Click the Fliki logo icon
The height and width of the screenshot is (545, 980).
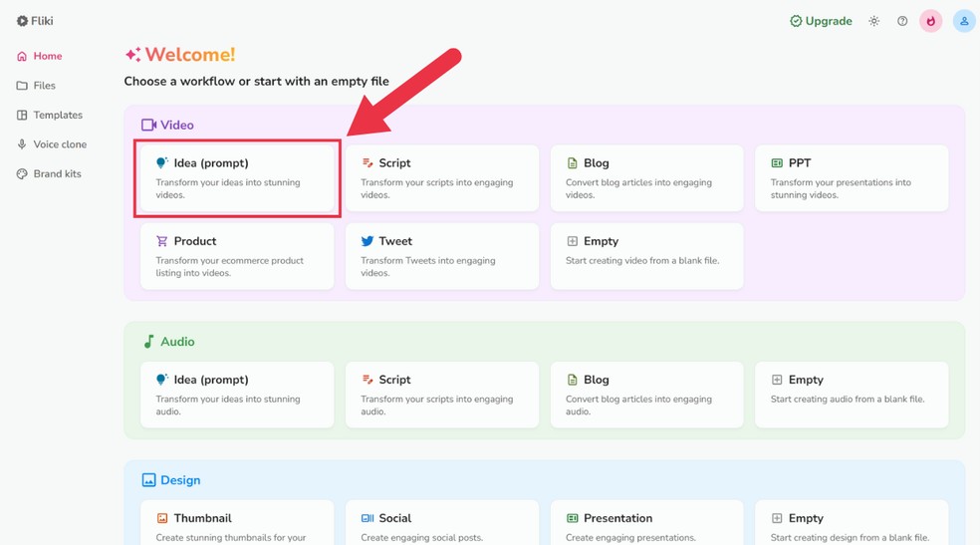click(22, 21)
